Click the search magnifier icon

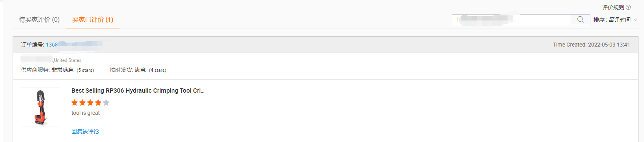point(580,19)
